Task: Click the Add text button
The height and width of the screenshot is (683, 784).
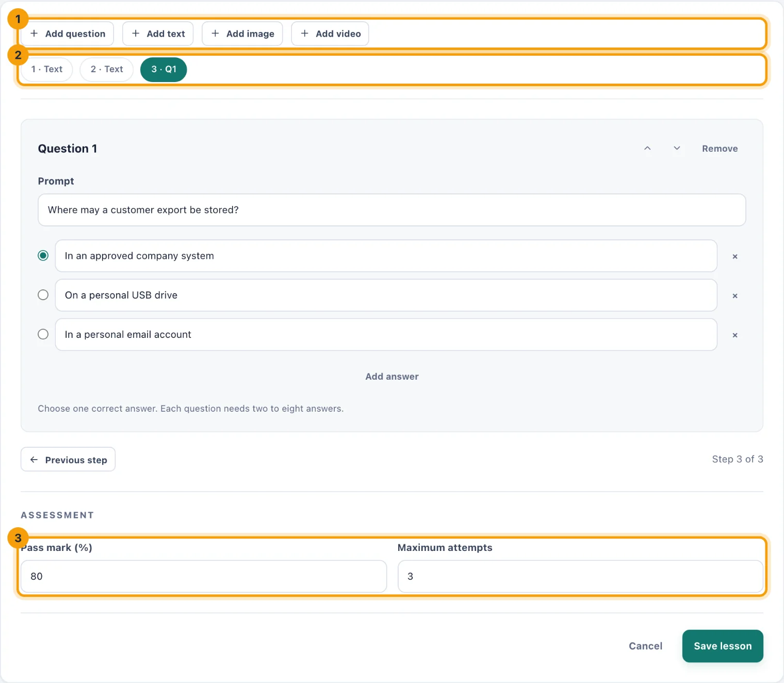Action: click(158, 34)
